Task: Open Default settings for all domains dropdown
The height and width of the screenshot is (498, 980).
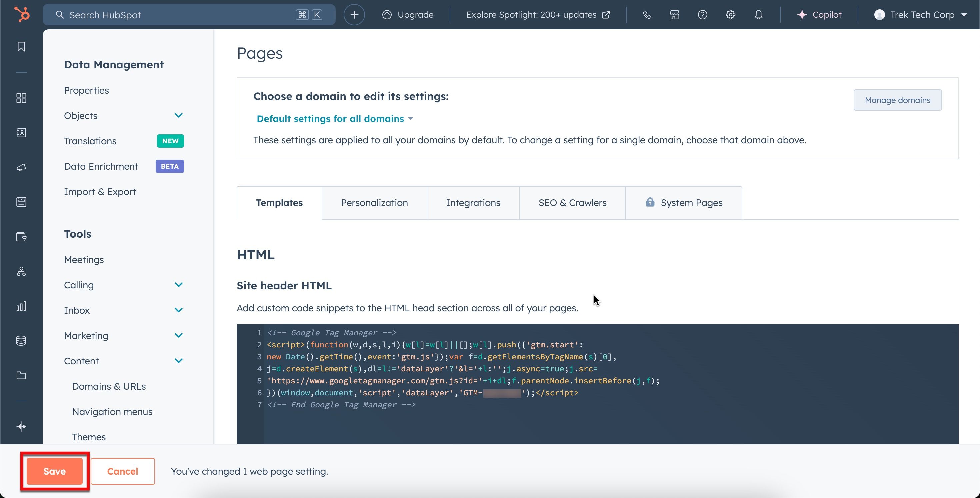Action: (x=335, y=119)
